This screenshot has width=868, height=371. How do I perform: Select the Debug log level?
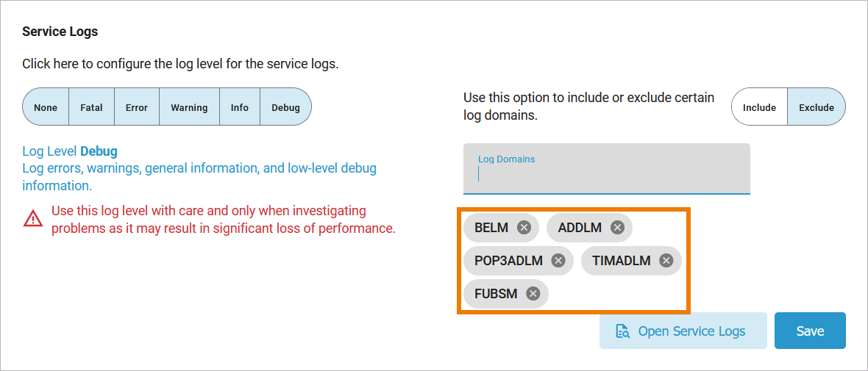286,107
